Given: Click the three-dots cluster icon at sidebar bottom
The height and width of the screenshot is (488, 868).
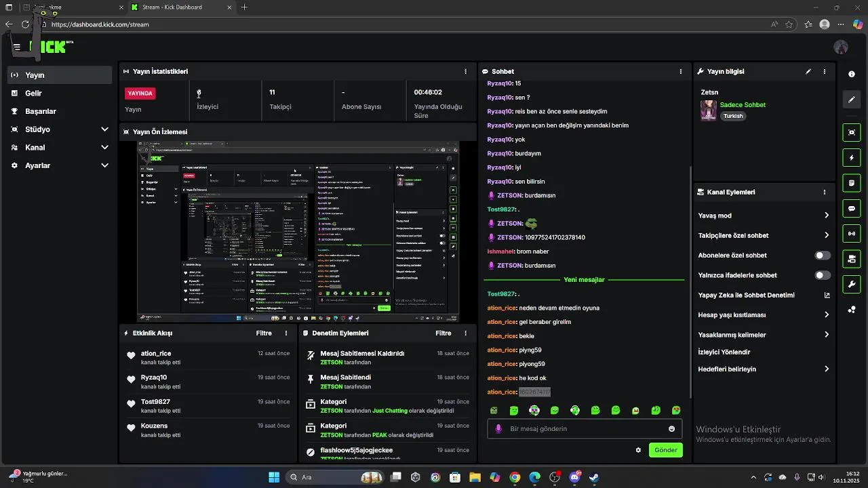Looking at the screenshot, I should tap(852, 310).
